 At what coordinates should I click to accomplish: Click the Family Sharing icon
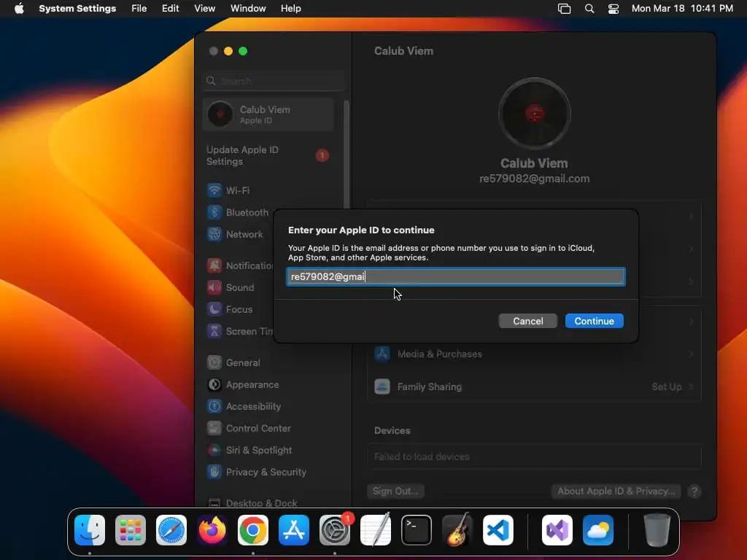(382, 386)
